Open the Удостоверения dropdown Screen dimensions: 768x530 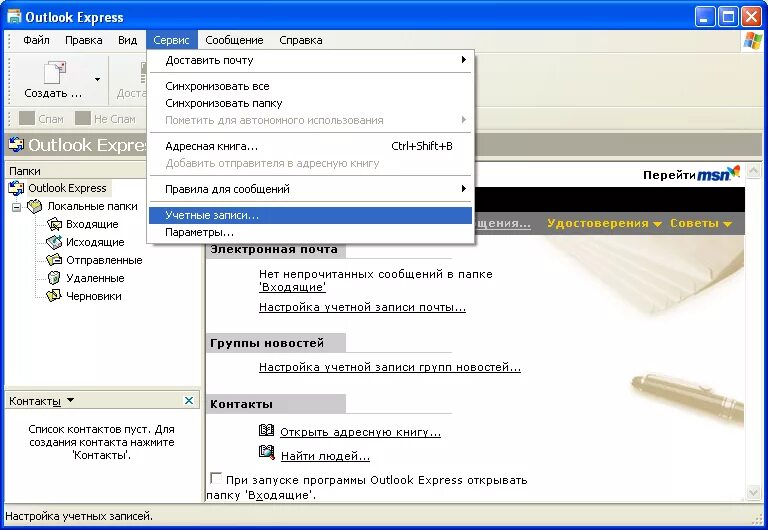click(x=604, y=223)
